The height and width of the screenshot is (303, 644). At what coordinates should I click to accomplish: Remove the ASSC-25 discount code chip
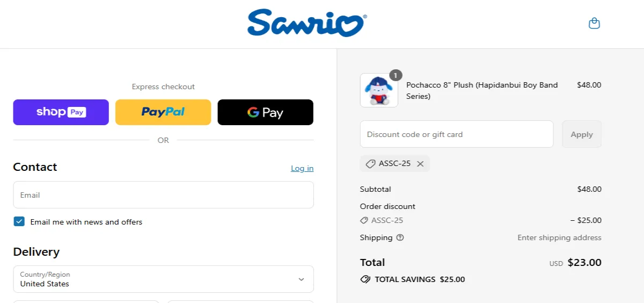tap(420, 164)
